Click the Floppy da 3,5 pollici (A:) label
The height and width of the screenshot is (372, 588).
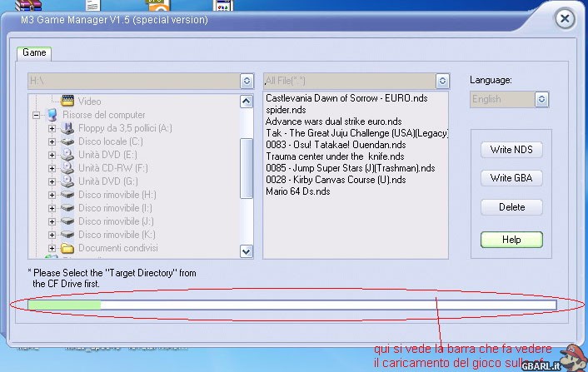125,128
